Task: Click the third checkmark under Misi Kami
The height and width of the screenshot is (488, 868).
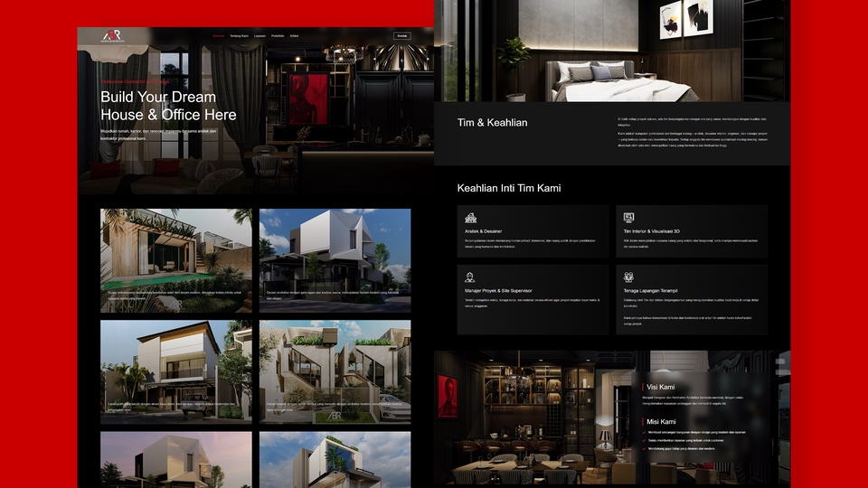Action: [645, 448]
